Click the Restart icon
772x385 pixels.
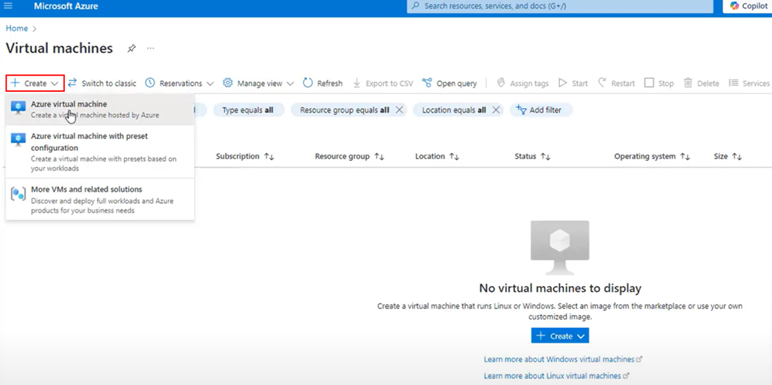coord(602,83)
